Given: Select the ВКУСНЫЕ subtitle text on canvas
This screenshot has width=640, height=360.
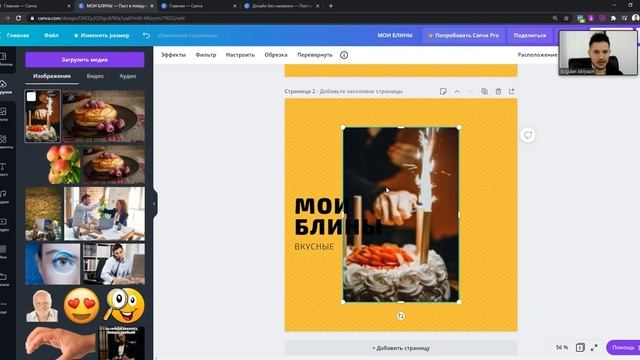Looking at the screenshot, I should pos(314,247).
